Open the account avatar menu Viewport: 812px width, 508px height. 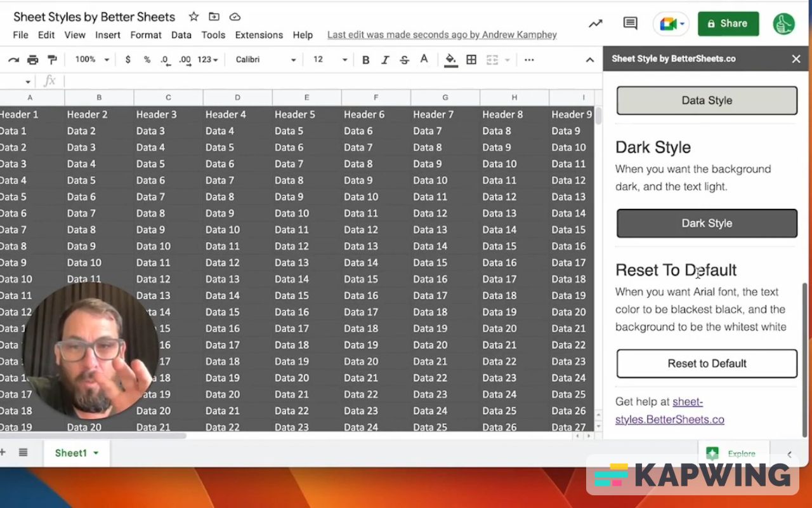pyautogui.click(x=784, y=23)
